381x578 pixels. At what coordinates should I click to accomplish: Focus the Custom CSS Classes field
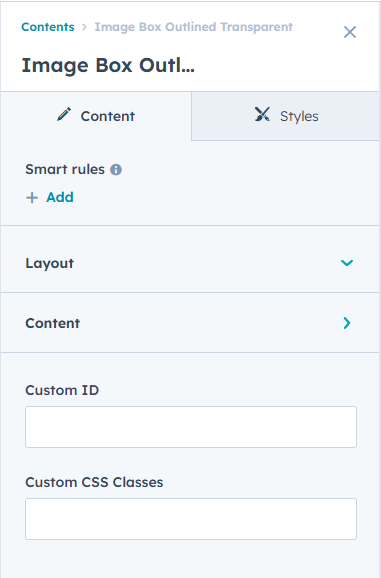point(191,519)
